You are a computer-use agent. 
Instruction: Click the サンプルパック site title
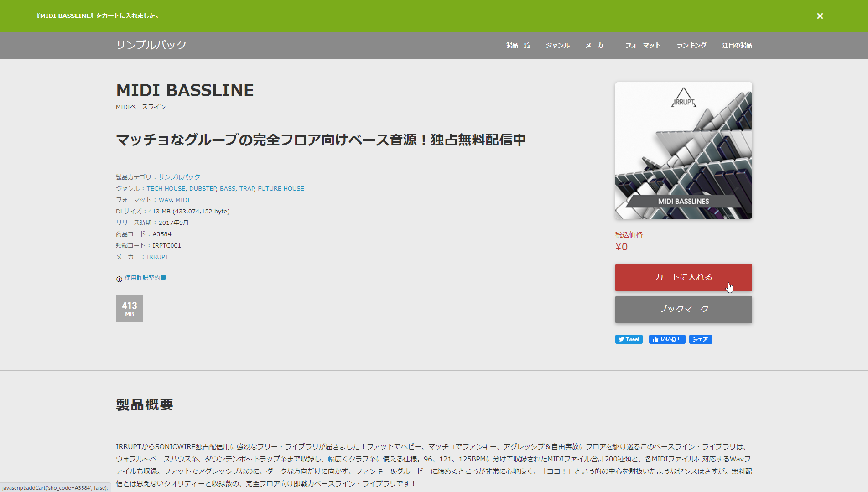click(x=151, y=45)
